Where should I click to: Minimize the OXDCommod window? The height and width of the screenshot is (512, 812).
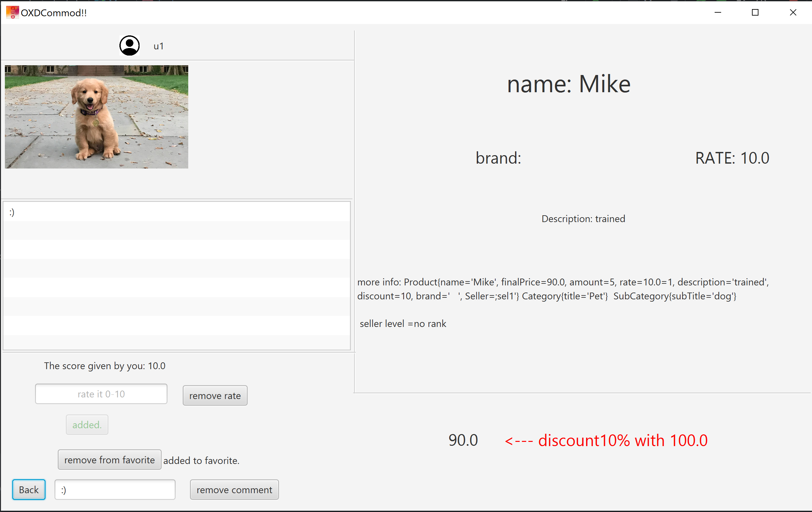pos(718,12)
